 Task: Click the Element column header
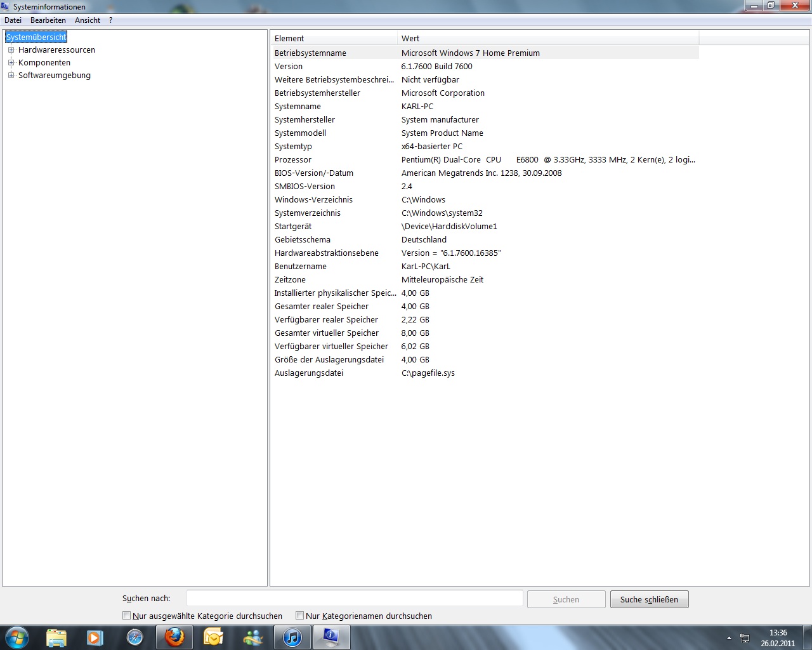334,39
